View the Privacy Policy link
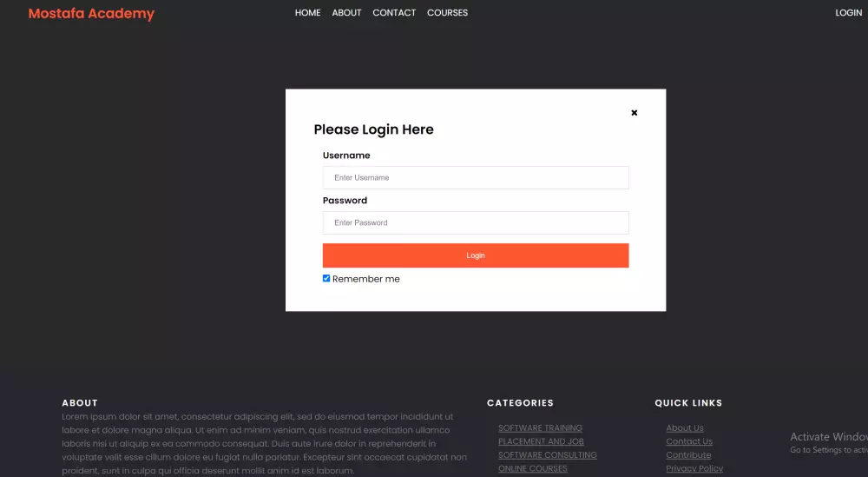Screen dimensions: 868x477 tap(694, 469)
